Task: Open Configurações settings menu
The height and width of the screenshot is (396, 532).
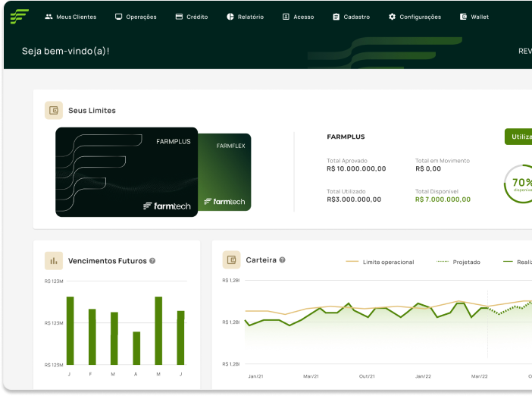Action: click(415, 17)
